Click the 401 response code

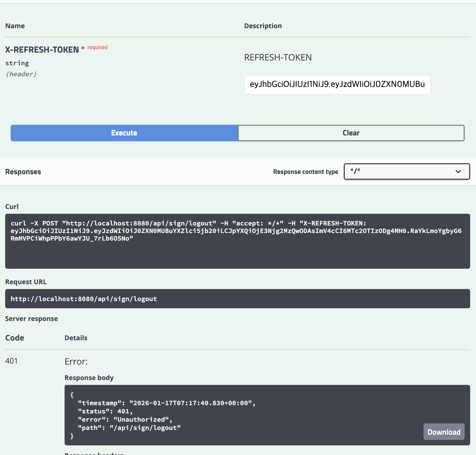pyautogui.click(x=11, y=361)
